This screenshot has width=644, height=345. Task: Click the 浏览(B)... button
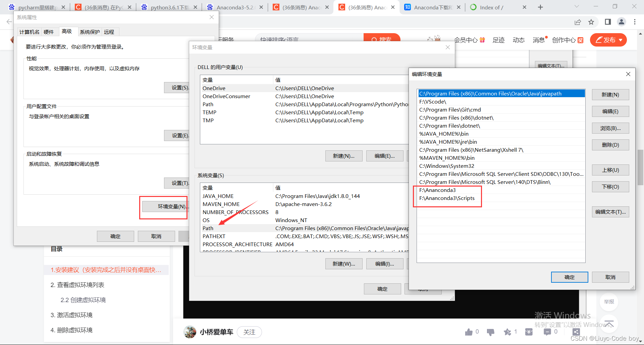pyautogui.click(x=610, y=128)
